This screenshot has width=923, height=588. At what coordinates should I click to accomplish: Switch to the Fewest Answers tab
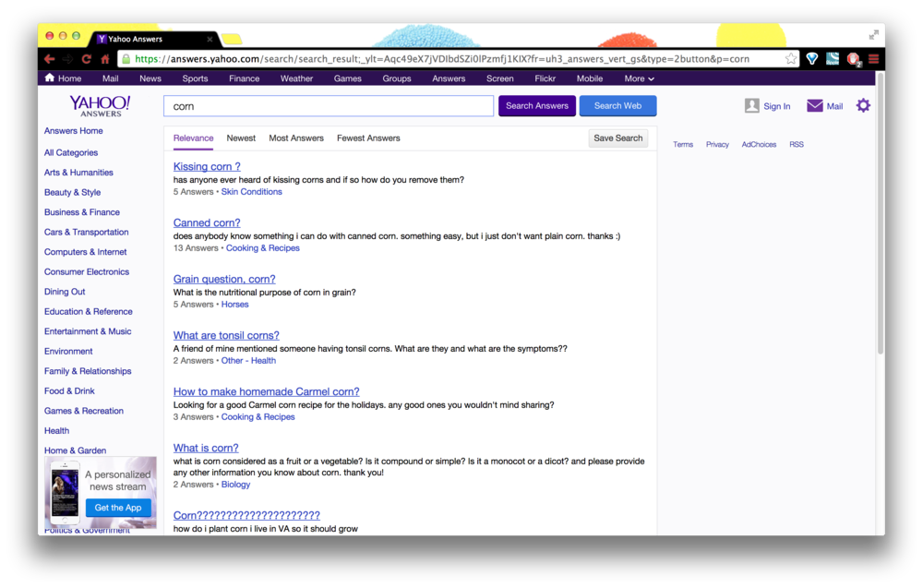coord(368,138)
